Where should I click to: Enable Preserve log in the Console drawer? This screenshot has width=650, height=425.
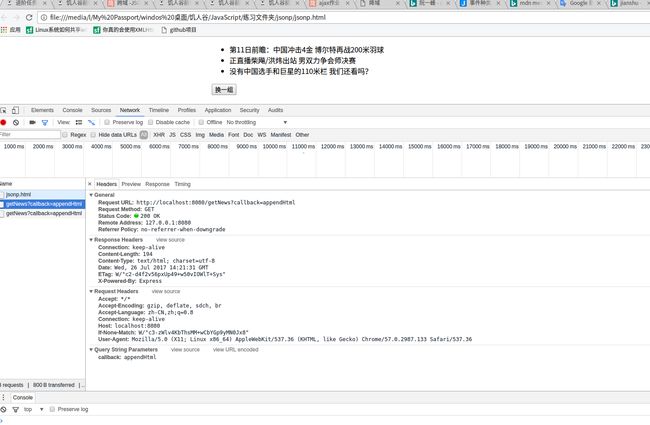coord(52,409)
